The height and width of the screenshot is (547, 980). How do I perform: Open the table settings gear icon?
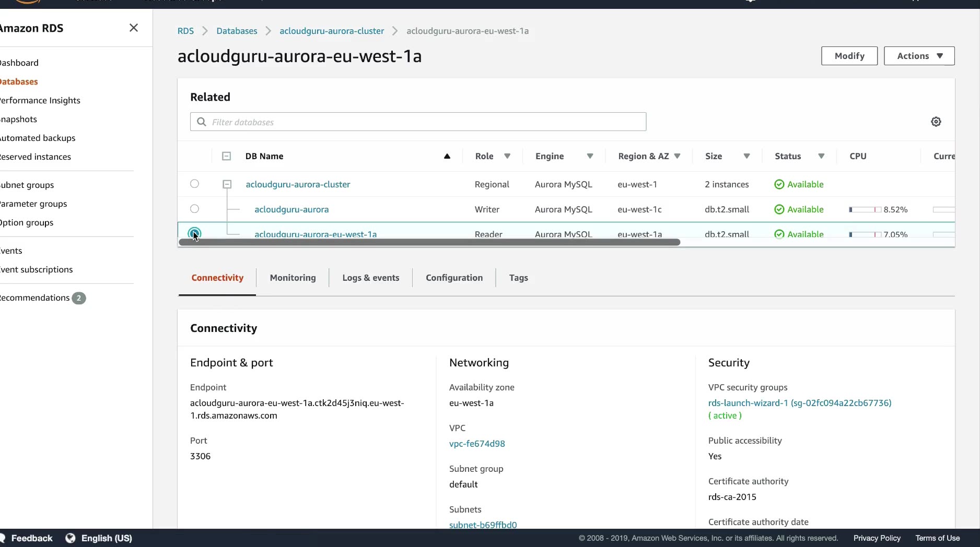(x=936, y=122)
